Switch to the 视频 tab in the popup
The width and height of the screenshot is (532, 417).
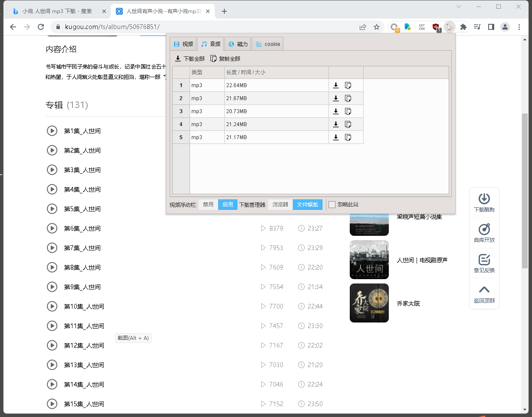coord(183,44)
